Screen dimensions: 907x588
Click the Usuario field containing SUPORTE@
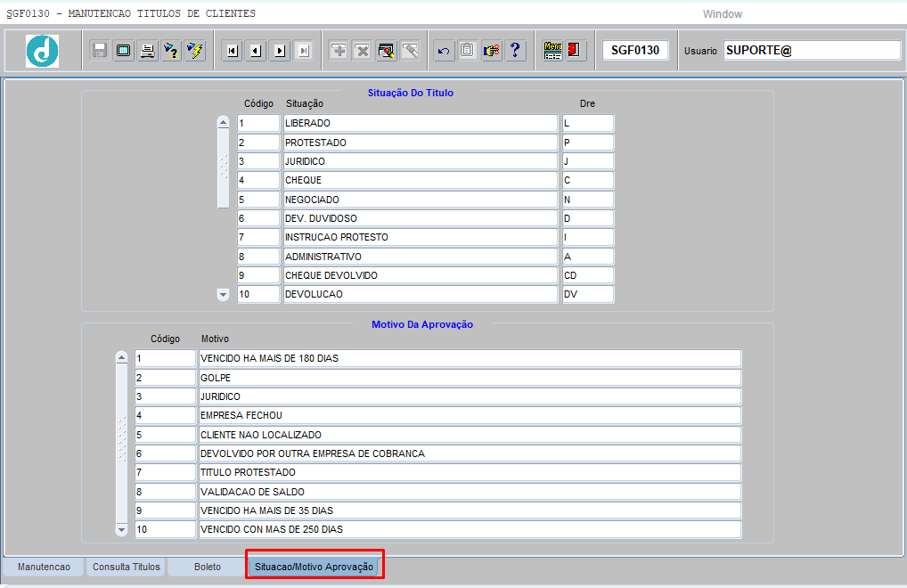coord(813,50)
